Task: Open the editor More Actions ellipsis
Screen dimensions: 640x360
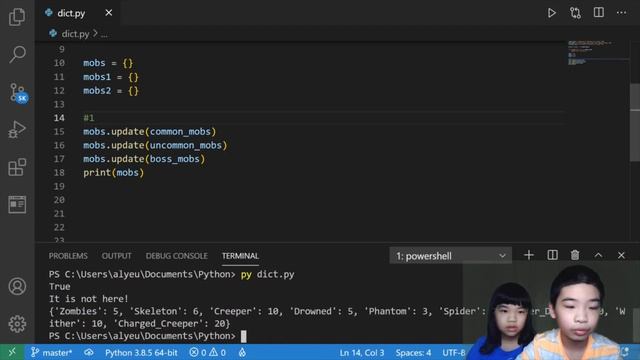Action: [622, 13]
